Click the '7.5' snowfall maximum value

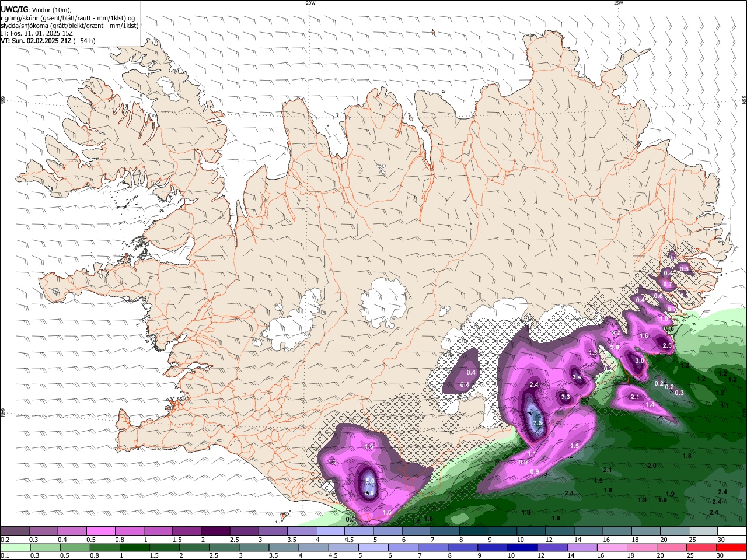point(537,423)
